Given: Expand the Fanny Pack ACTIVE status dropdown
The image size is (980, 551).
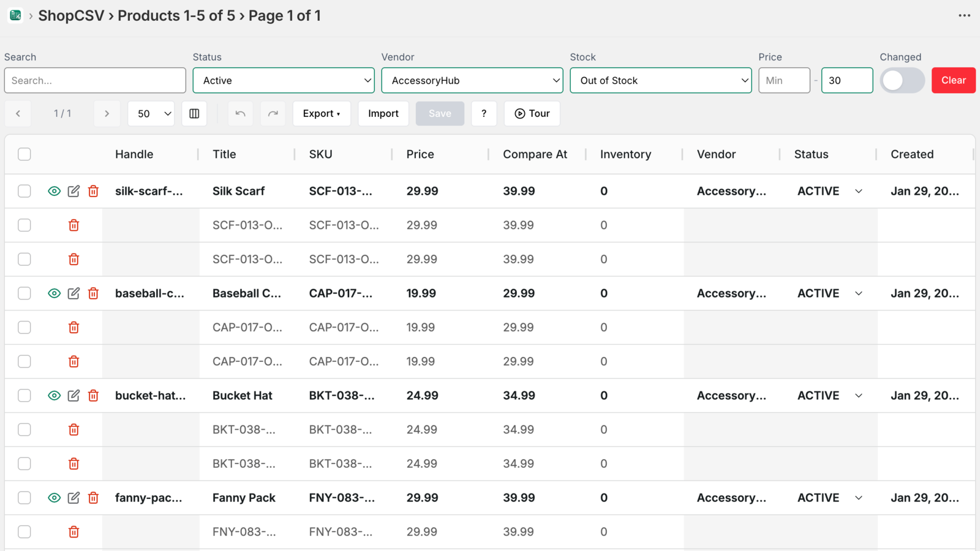Looking at the screenshot, I should pos(859,498).
